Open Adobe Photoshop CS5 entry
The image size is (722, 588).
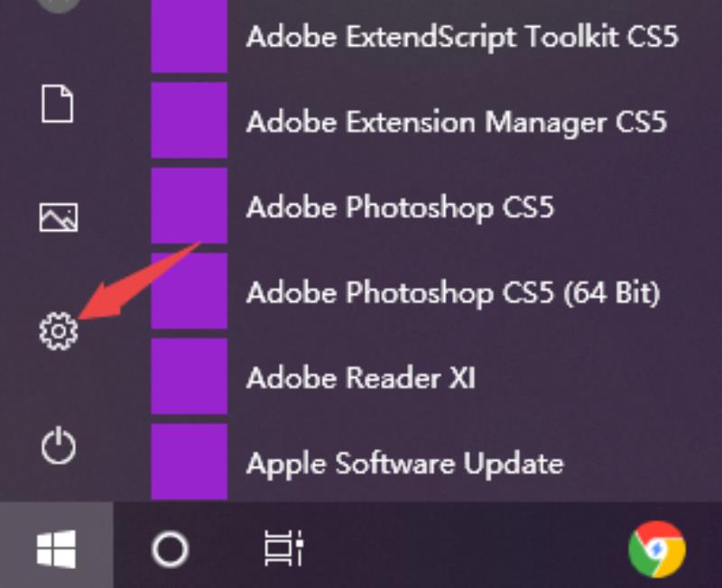(x=400, y=208)
